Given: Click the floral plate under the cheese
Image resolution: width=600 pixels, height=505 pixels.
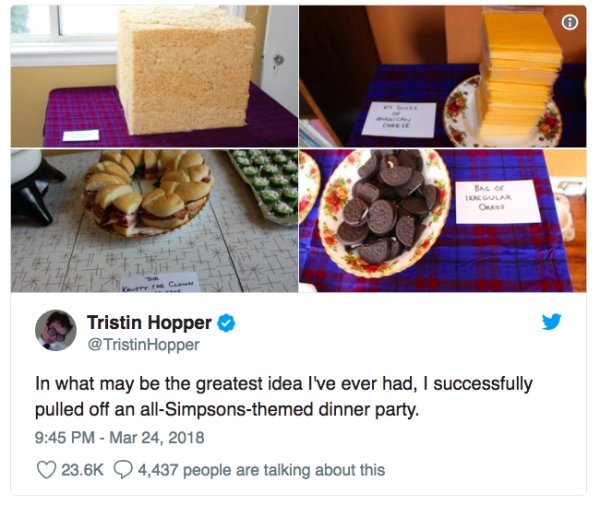Looking at the screenshot, I should (x=503, y=114).
